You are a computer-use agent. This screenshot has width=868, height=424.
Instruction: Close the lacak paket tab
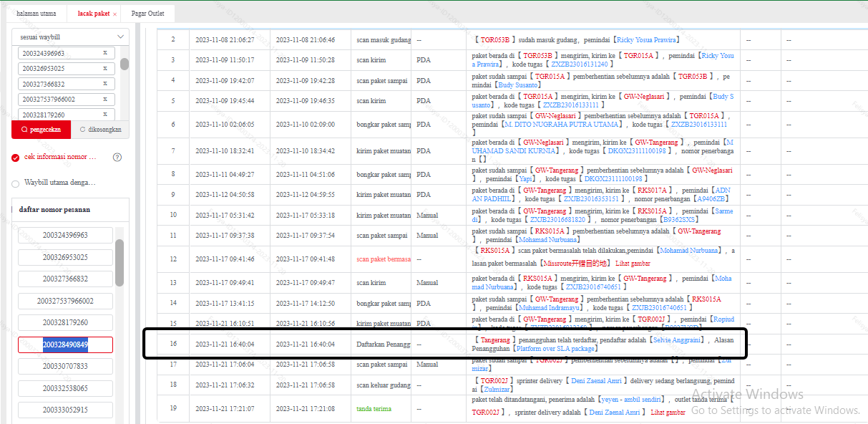coord(114,14)
